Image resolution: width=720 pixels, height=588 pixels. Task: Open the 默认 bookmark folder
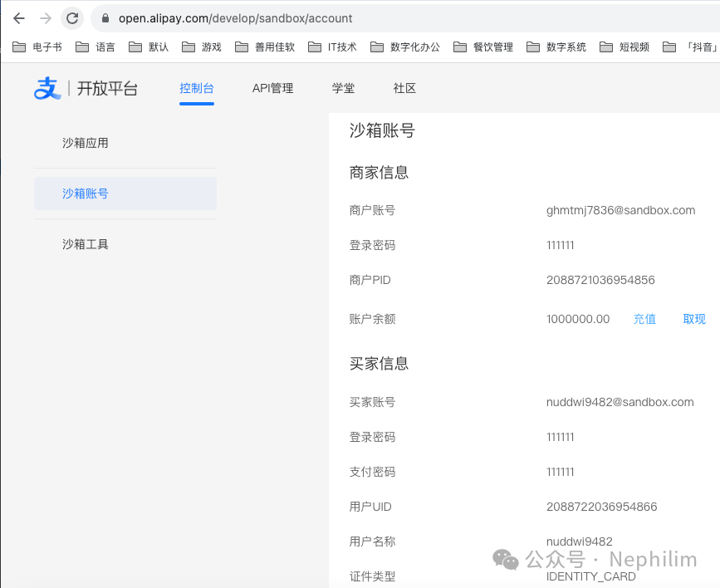click(149, 47)
